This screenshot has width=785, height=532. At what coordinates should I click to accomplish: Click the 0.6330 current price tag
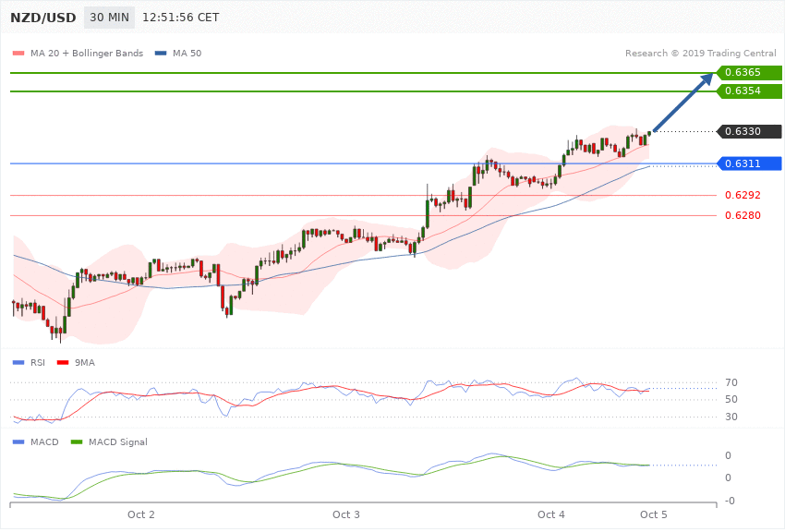pos(750,132)
